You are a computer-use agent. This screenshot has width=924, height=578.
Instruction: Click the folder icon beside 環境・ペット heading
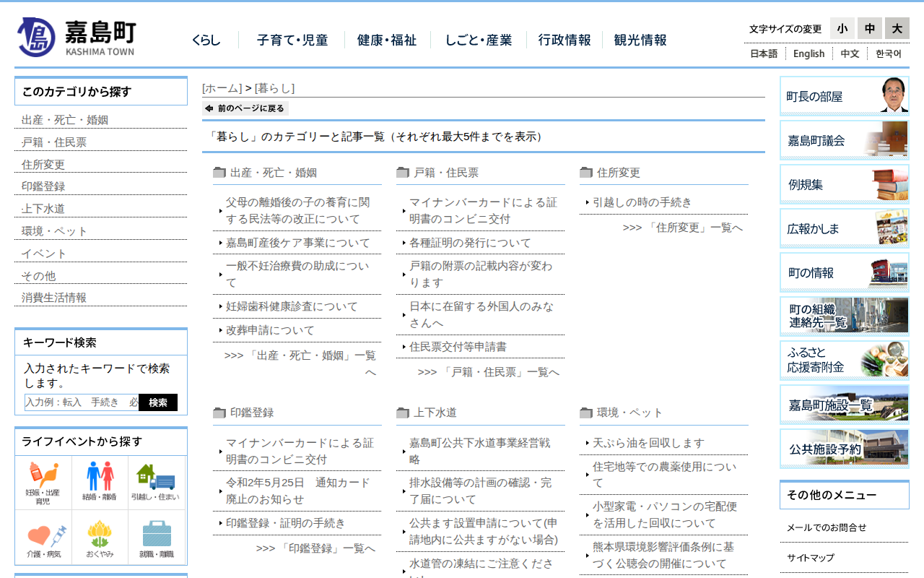coord(586,413)
